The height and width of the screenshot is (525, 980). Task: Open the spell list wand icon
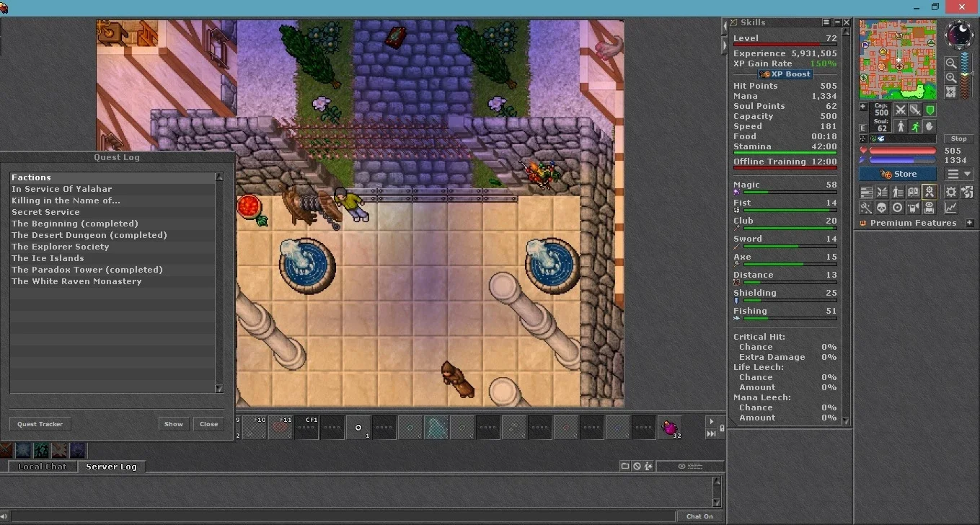(x=866, y=208)
